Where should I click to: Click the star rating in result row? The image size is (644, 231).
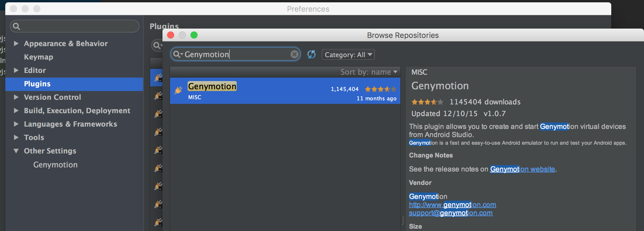(380, 89)
